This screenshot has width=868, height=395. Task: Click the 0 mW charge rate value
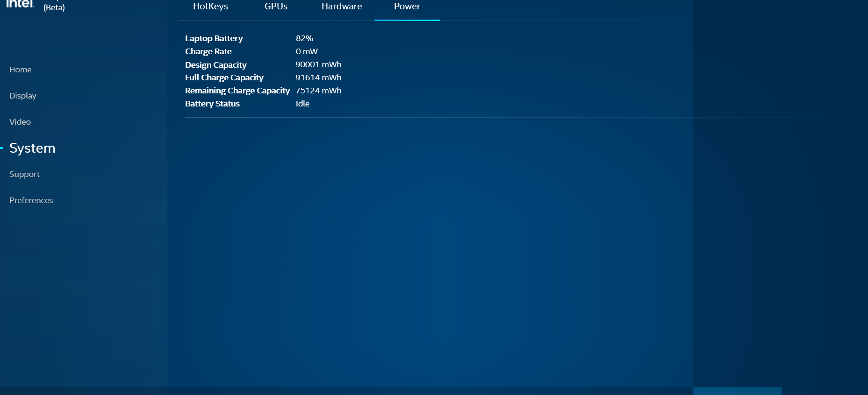coord(307,51)
